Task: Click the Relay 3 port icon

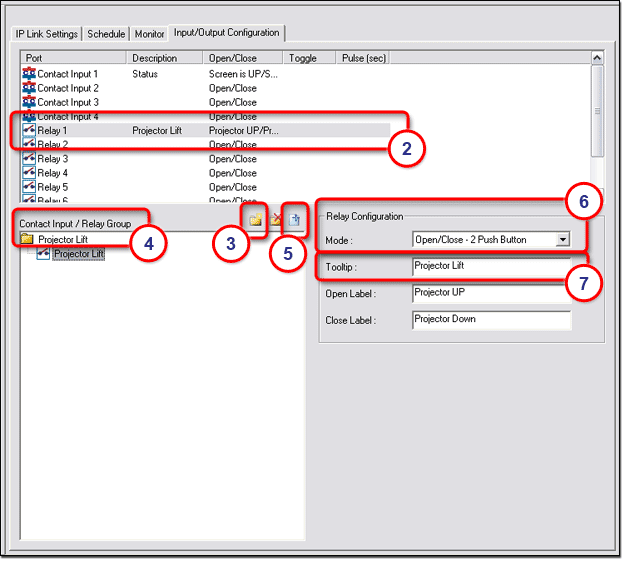Action: click(29, 159)
